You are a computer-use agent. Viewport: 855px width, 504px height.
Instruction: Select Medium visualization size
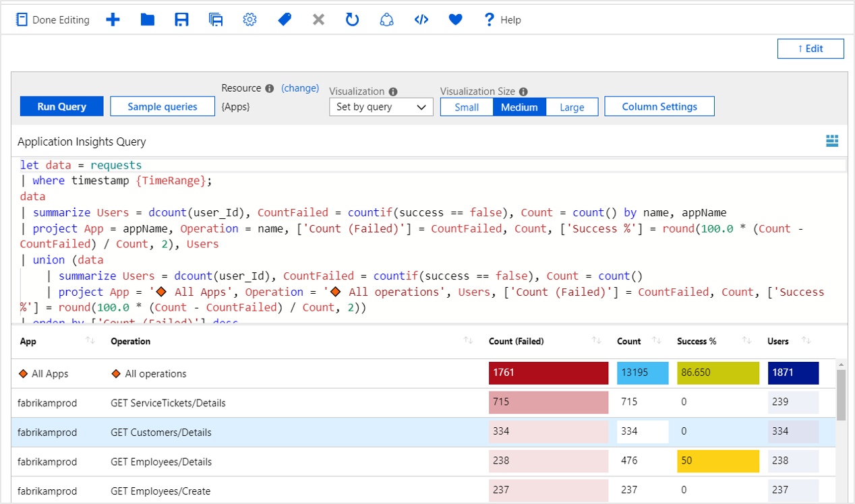coord(519,107)
